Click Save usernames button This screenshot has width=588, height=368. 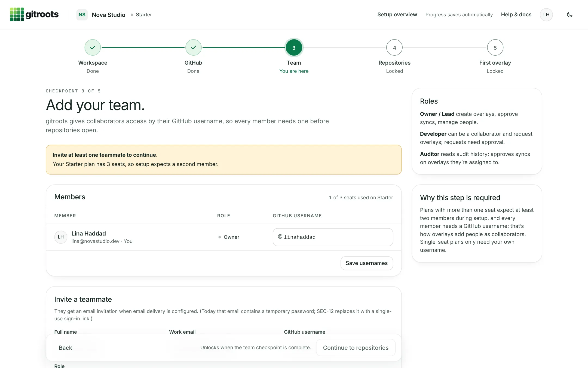point(366,263)
